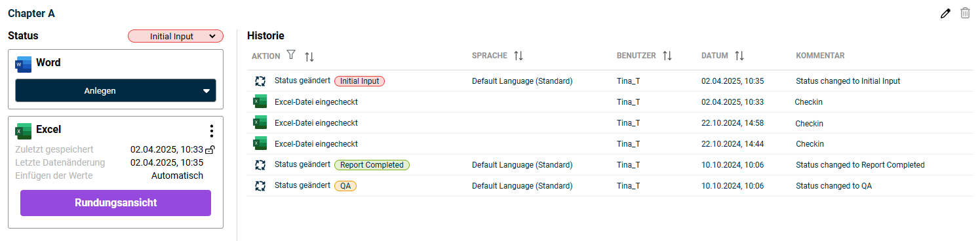The image size is (980, 241).
Task: Click the Letzte Datenänderung label
Action: tap(60, 162)
